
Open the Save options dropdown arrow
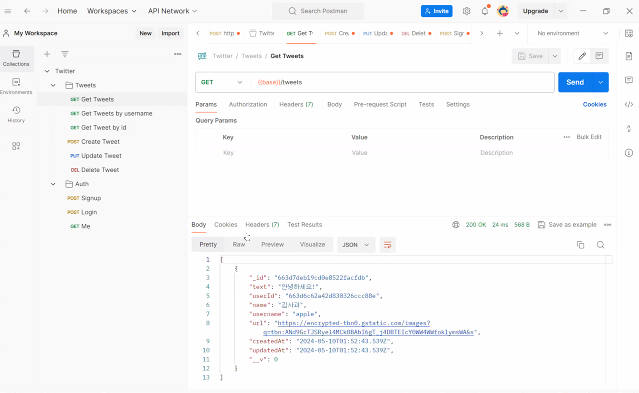(555, 56)
